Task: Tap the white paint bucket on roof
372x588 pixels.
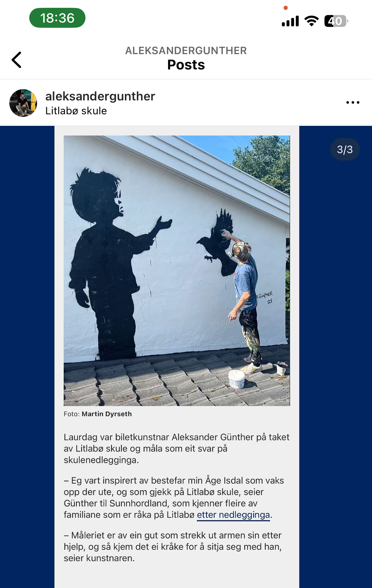Action: pos(237,379)
